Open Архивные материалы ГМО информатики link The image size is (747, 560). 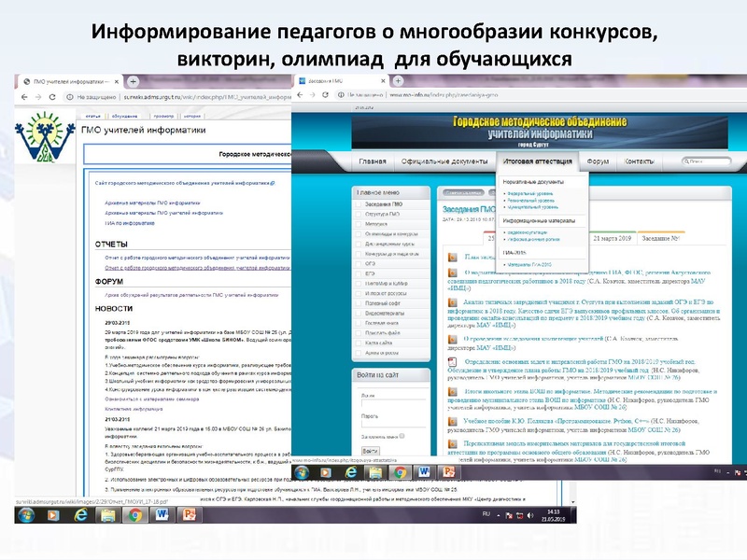pos(152,203)
